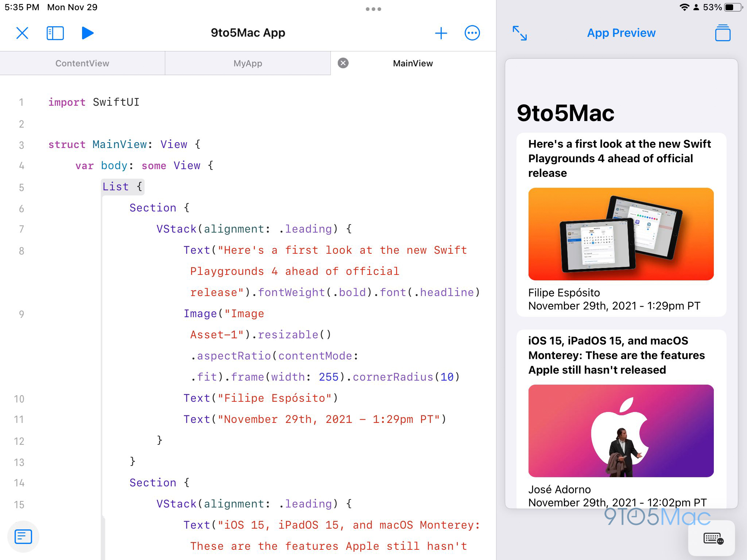Image resolution: width=747 pixels, height=560 pixels.
Task: Toggle the sidebar panel open
Action: coord(55,33)
